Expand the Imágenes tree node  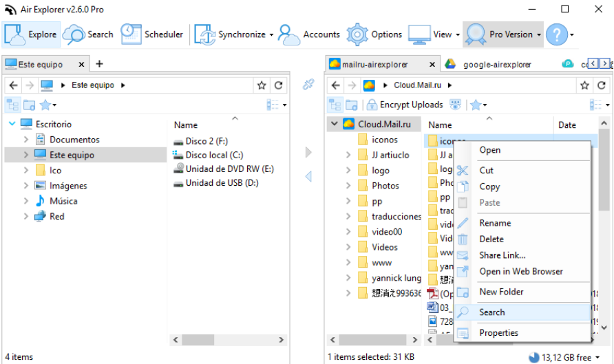[x=26, y=186]
